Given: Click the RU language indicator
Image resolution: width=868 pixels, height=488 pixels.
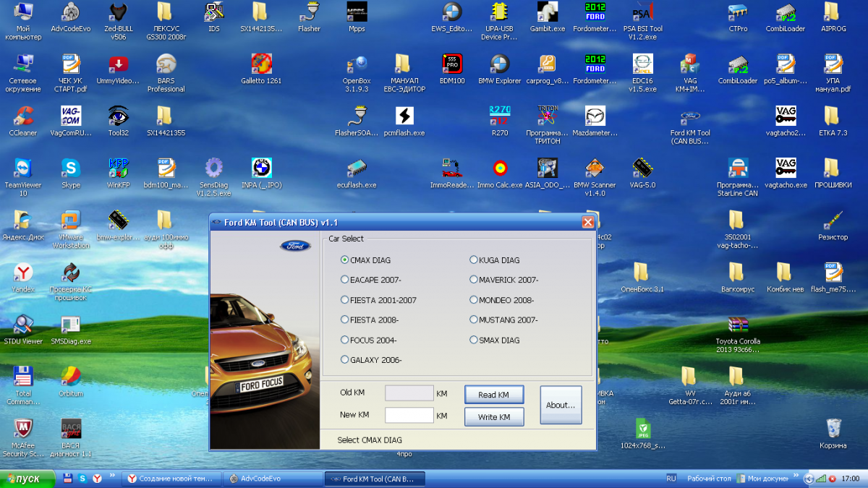Looking at the screenshot, I should click(671, 479).
